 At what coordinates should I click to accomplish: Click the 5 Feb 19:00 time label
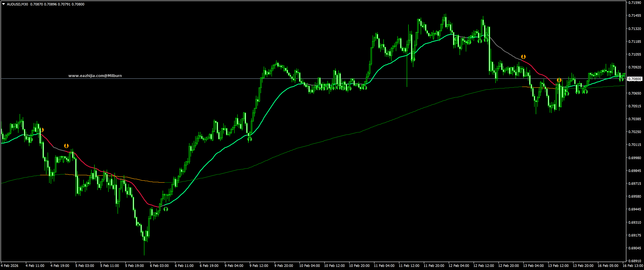tap(134, 266)
